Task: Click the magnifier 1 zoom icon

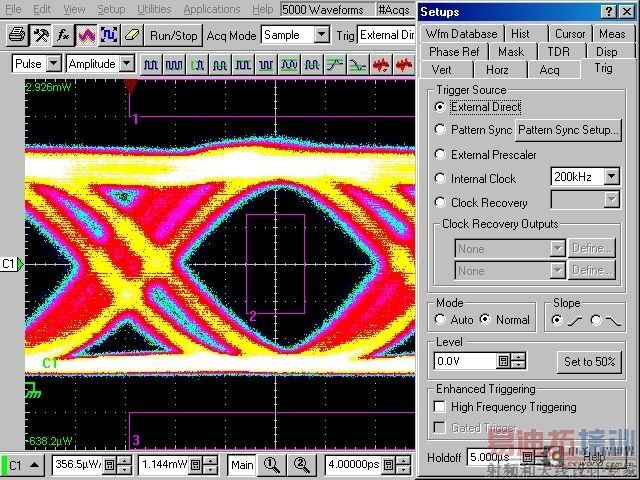Action: [x=272, y=465]
